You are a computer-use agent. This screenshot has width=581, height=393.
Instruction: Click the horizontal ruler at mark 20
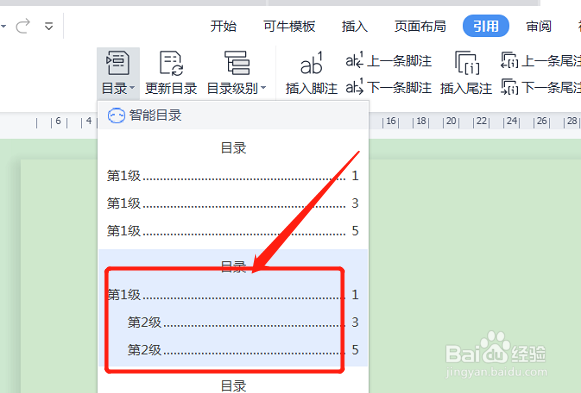(451, 121)
